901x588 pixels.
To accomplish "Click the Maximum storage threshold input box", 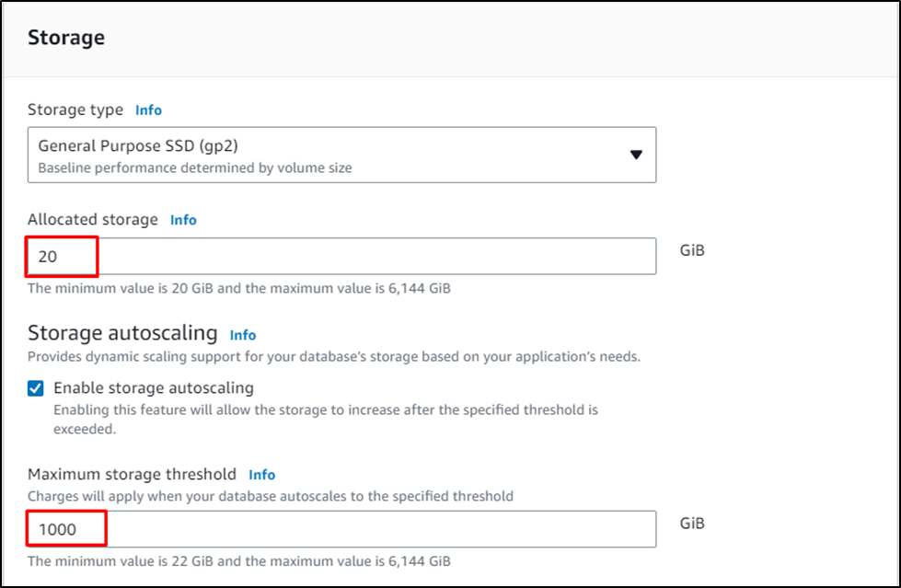I will 276,528.
